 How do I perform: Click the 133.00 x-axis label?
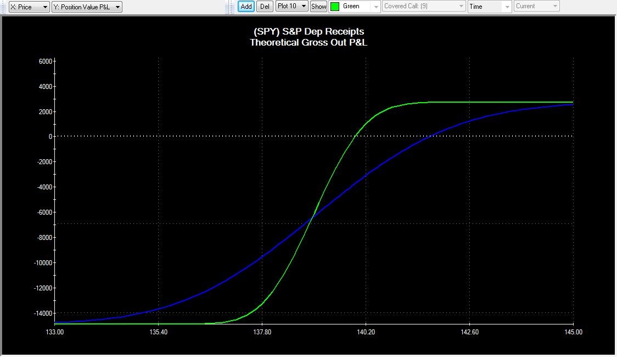55,332
